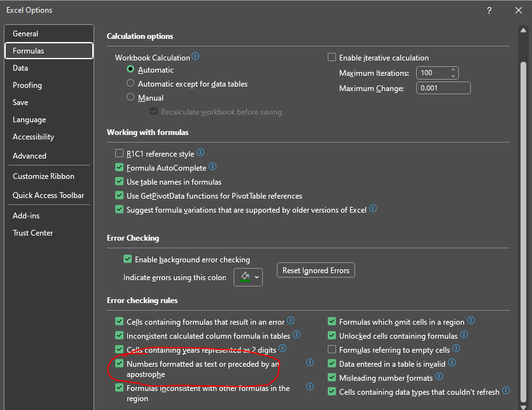Click the Maximum Change field
The image size is (532, 410).
tap(444, 88)
